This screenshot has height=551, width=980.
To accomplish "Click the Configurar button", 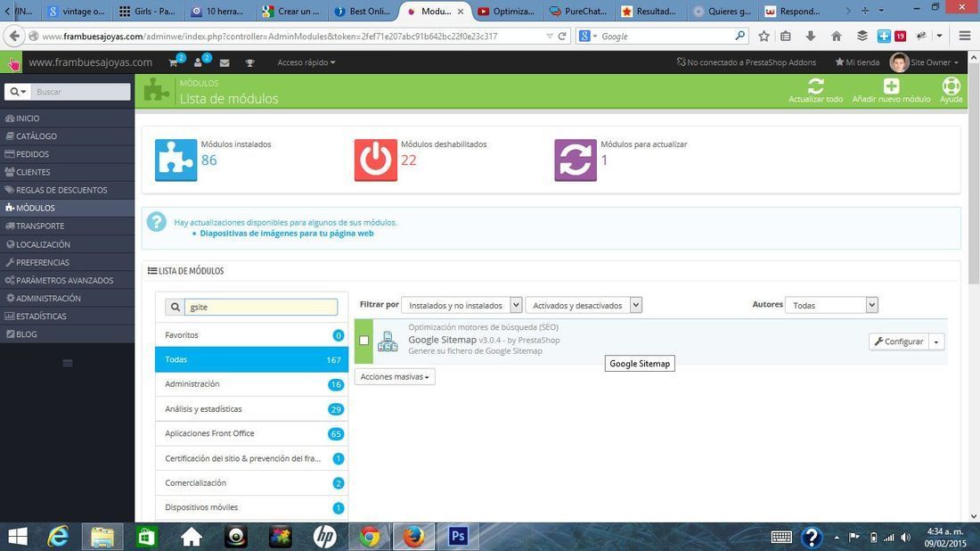I will coord(899,341).
